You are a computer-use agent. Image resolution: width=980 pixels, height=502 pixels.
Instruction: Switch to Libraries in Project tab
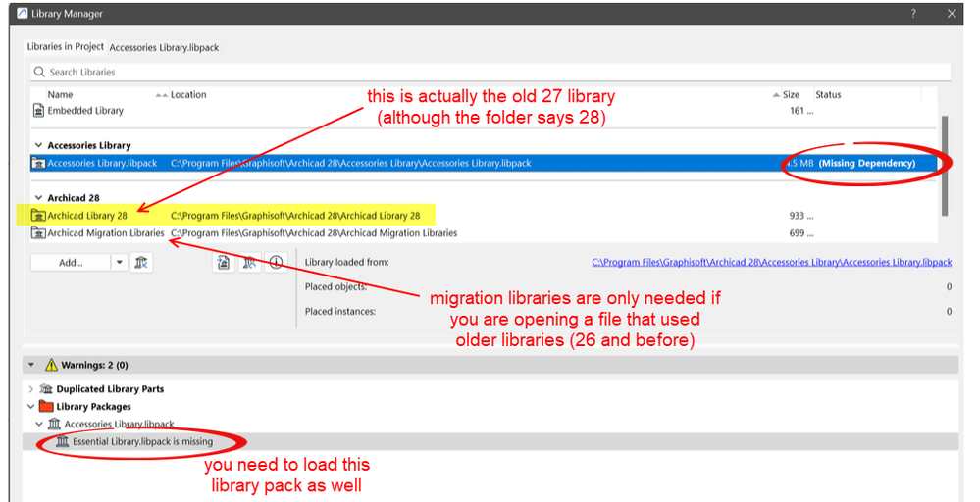pyautogui.click(x=66, y=47)
